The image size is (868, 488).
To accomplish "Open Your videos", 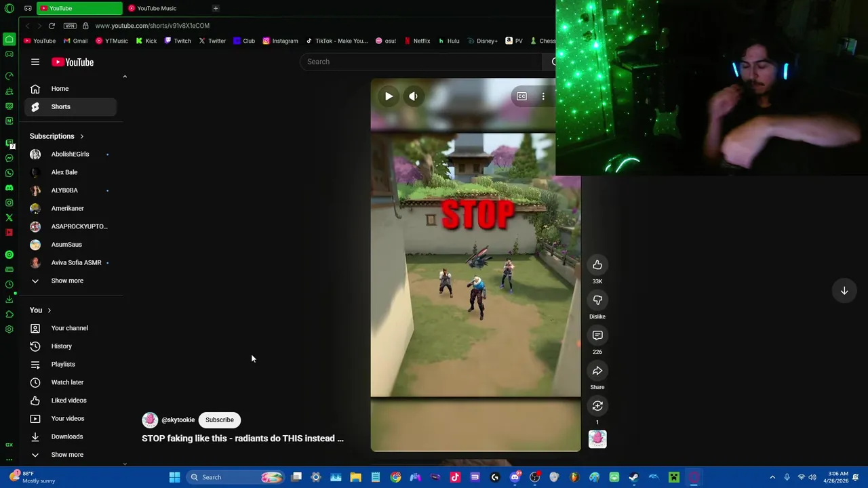I will click(x=71, y=419).
